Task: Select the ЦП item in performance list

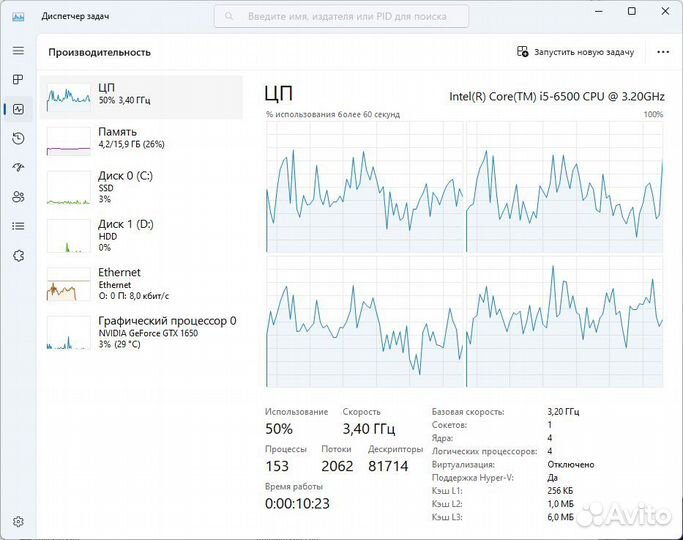Action: (x=143, y=96)
